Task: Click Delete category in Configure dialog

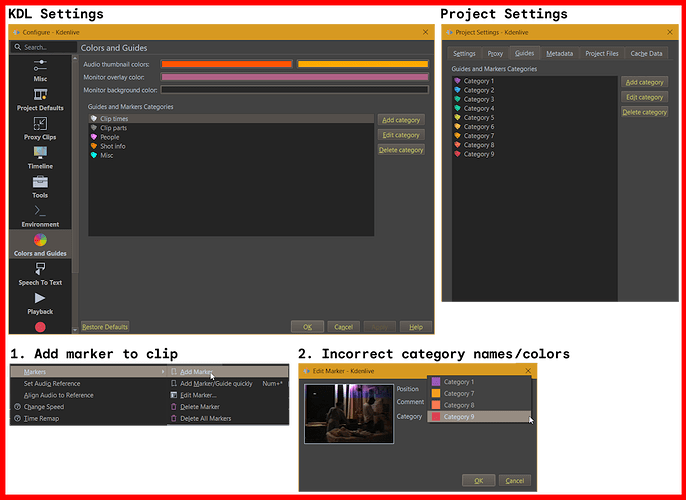Action: point(401,150)
